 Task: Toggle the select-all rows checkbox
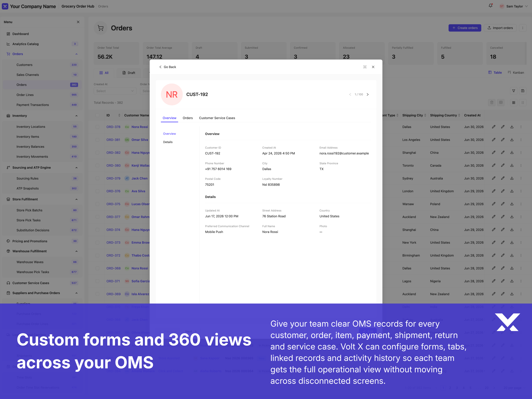(x=97, y=115)
